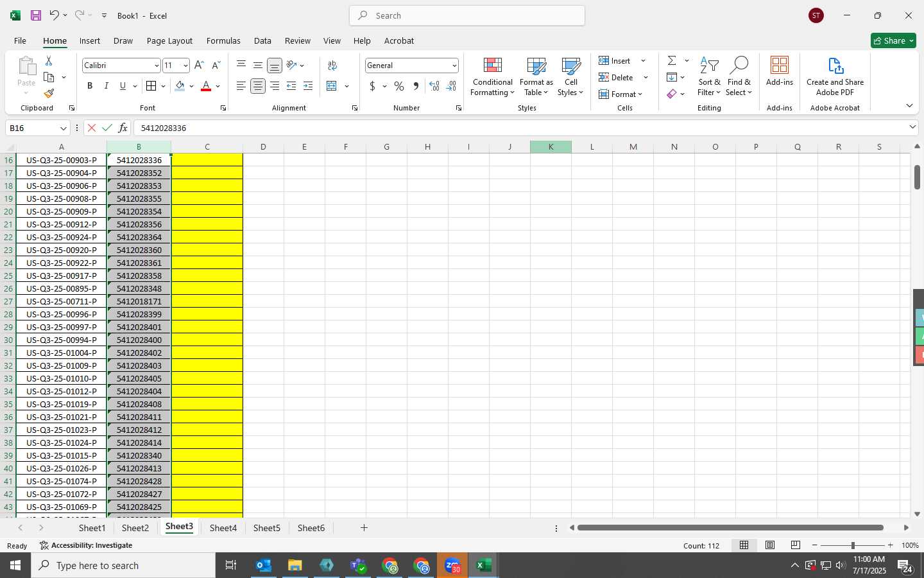This screenshot has height=578, width=924.
Task: Add a new sheet with plus button
Action: click(364, 528)
